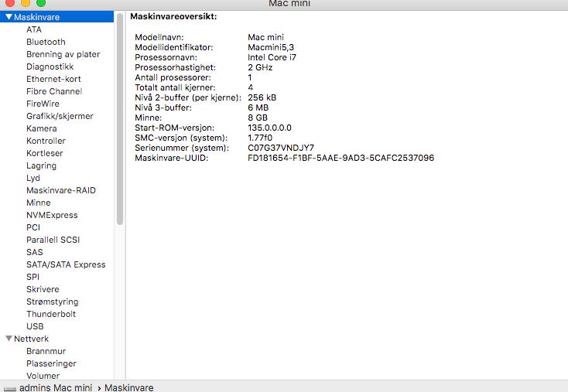Click the Serienummer (system) label
The image size is (568, 392).
(x=182, y=148)
